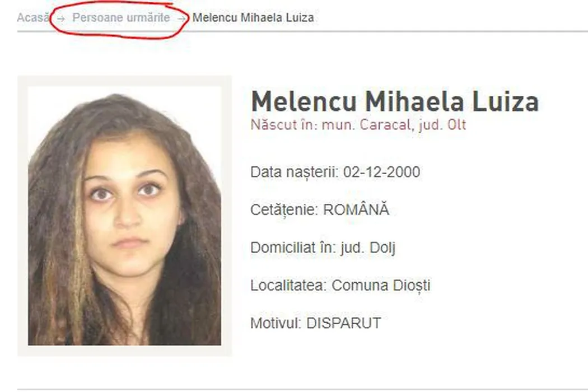588x392 pixels.
Task: Click the Data nașterii label
Action: coord(295,172)
